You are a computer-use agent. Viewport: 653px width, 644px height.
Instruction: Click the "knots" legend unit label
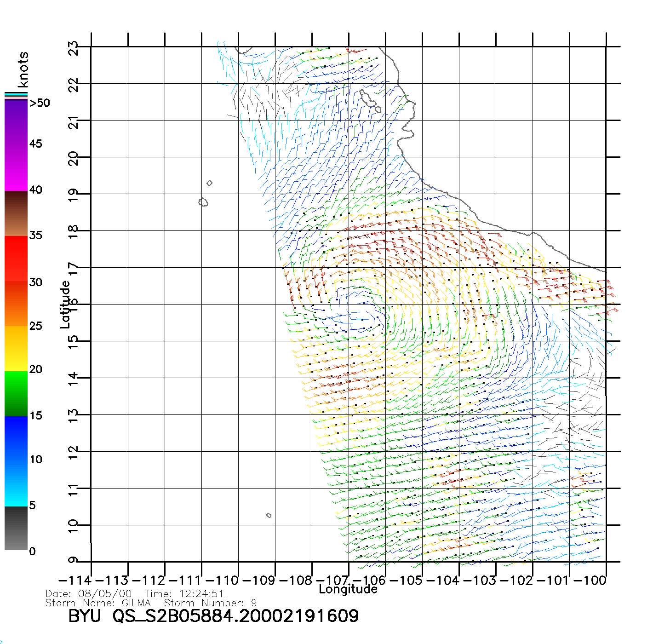click(23, 69)
